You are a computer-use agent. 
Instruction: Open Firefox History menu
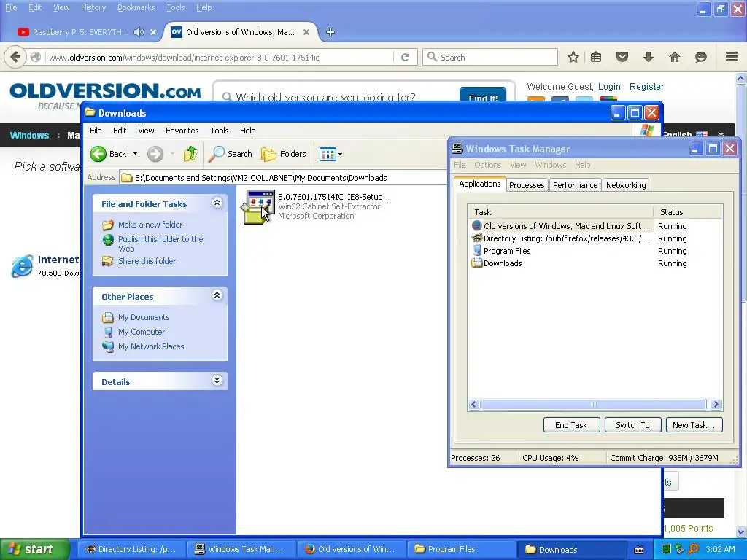[x=93, y=7]
